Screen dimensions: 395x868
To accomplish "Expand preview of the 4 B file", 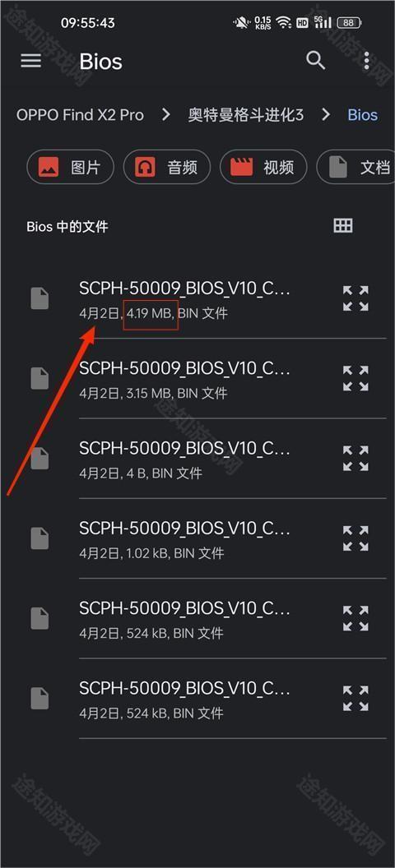I will [x=355, y=459].
